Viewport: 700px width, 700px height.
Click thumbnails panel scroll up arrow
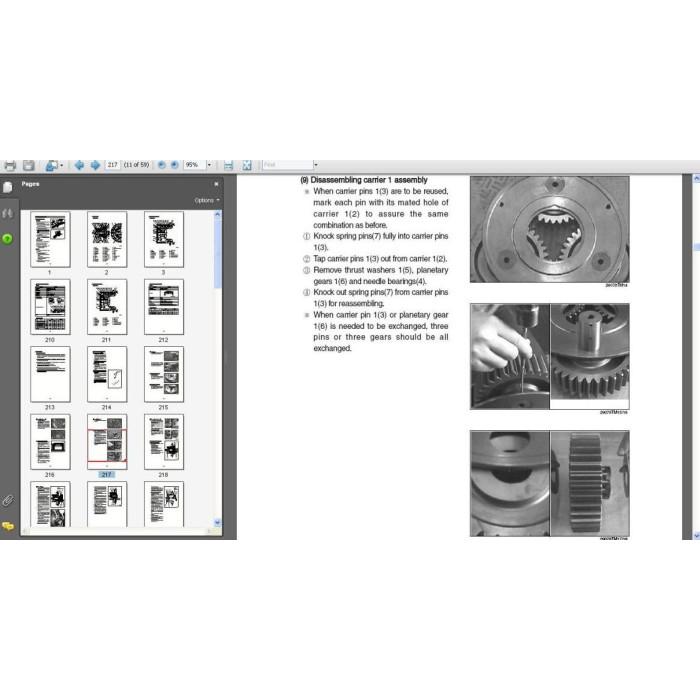click(x=217, y=214)
